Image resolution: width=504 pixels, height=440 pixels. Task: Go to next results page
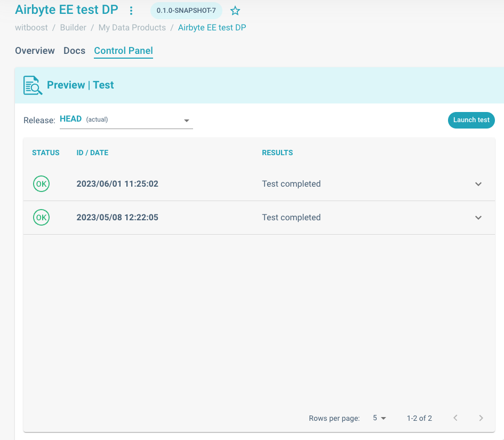pos(481,418)
